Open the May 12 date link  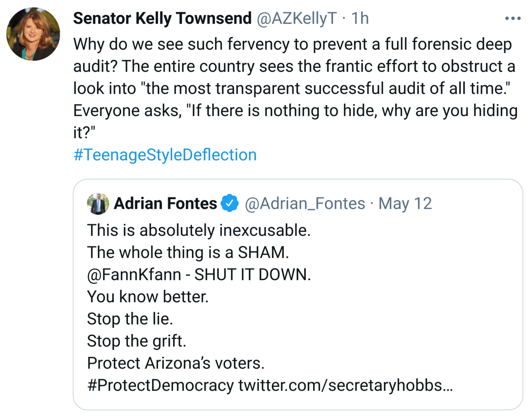pyautogui.click(x=405, y=204)
